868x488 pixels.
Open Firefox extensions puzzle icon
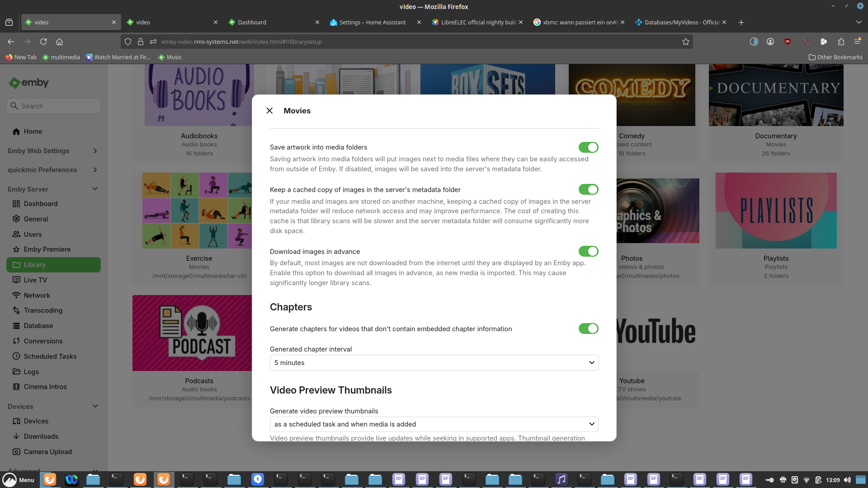[841, 42]
